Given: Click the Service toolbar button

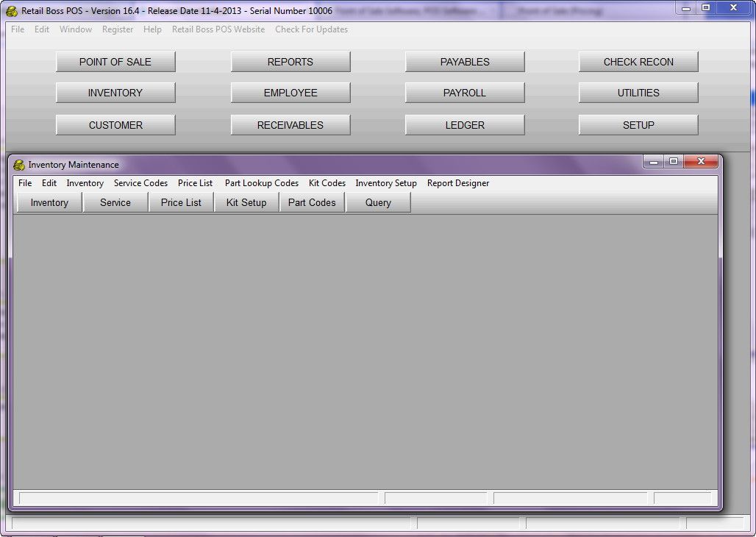Looking at the screenshot, I should click(x=115, y=202).
